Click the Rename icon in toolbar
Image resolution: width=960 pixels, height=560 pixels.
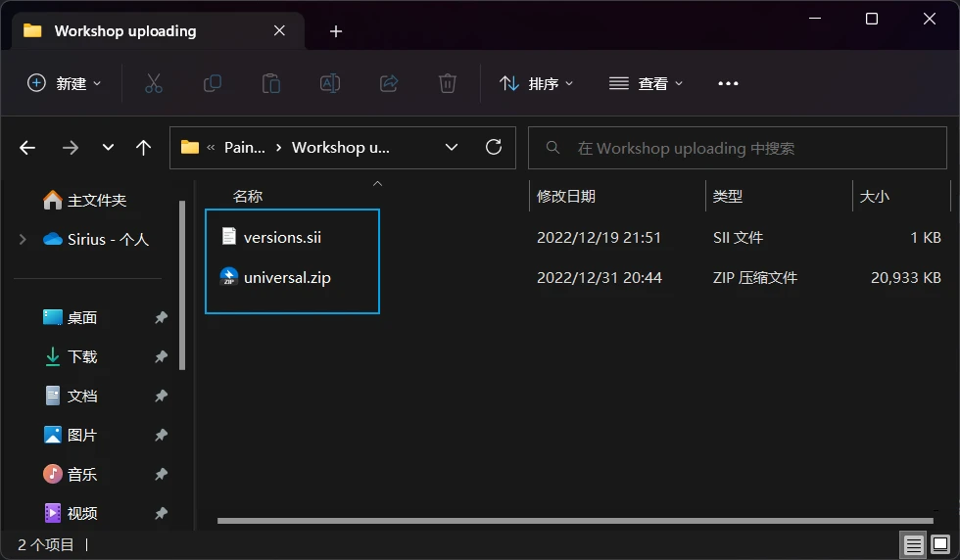click(330, 83)
